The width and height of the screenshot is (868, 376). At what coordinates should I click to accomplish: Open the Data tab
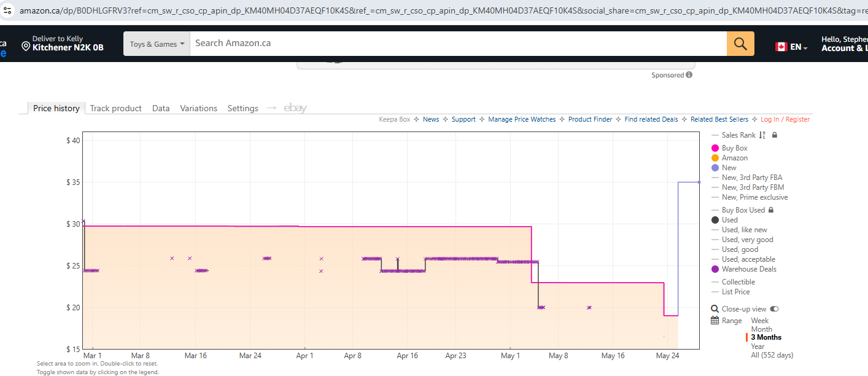coord(161,108)
